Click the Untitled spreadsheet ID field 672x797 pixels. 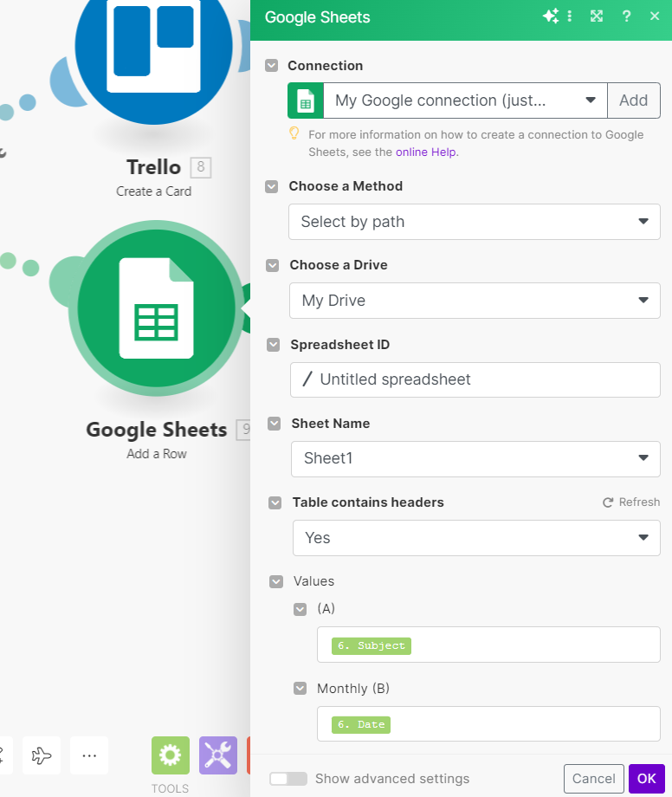pos(475,379)
